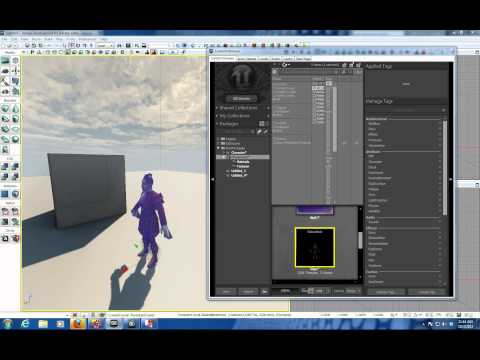Expand the UDKGame package tree node
480x360 pixels.
coord(219,143)
